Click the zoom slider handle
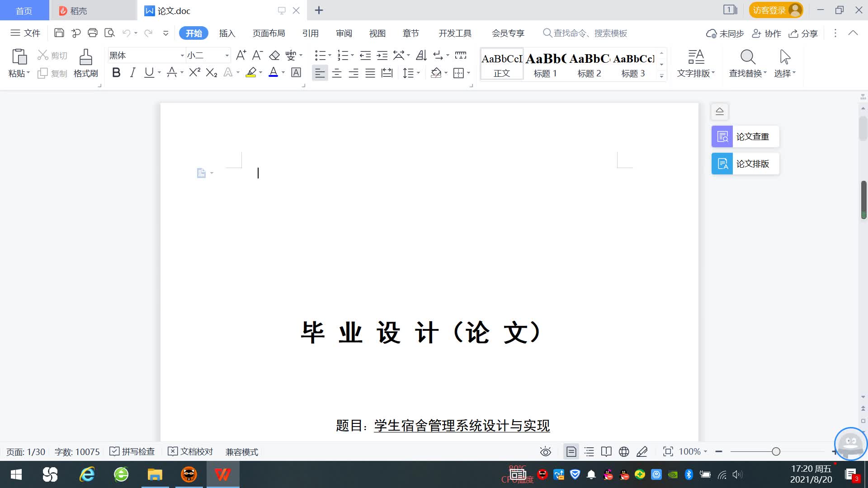The image size is (868, 488). tap(776, 451)
